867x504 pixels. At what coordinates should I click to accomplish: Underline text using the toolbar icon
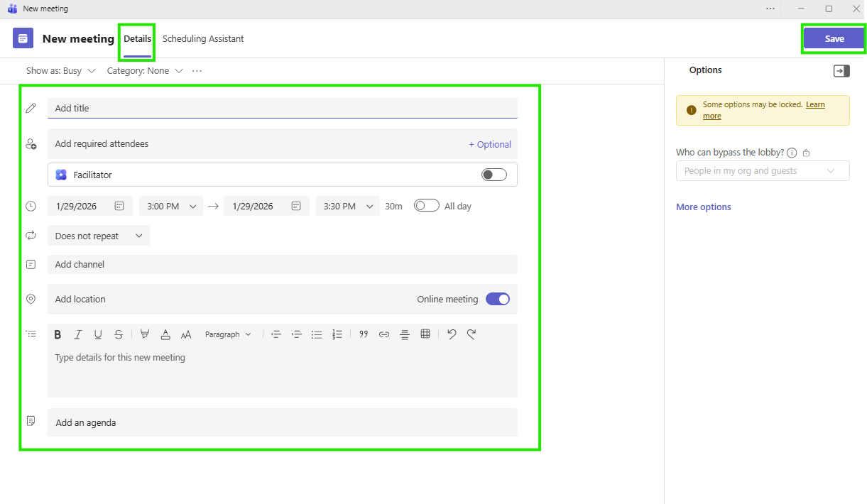click(98, 334)
